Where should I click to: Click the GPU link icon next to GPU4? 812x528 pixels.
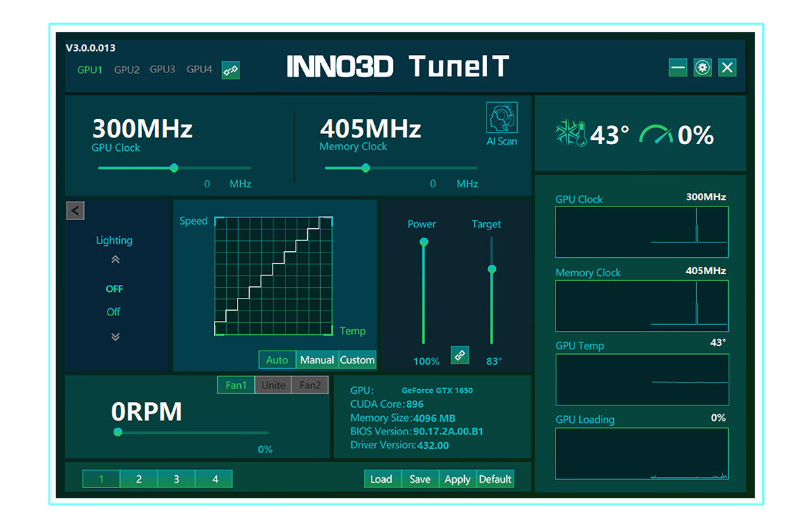pos(231,70)
